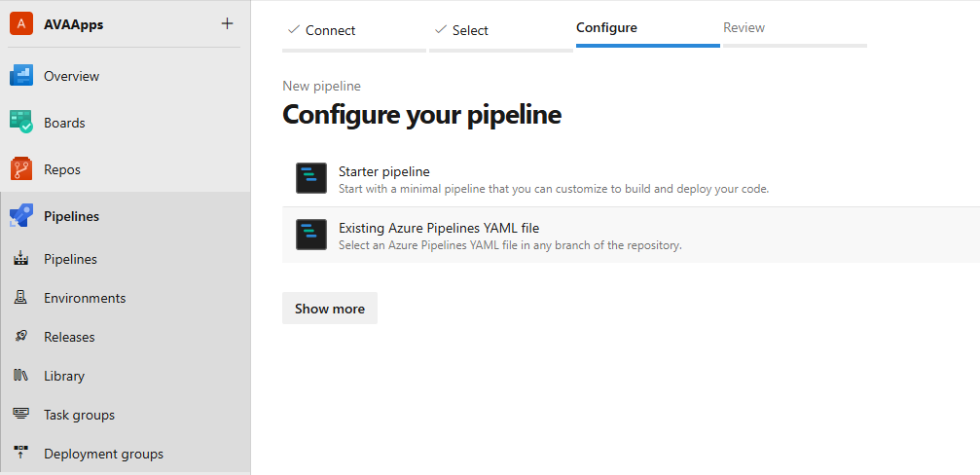Select the bold Pipelines hub heading
This screenshot has height=475, width=980.
(x=71, y=217)
